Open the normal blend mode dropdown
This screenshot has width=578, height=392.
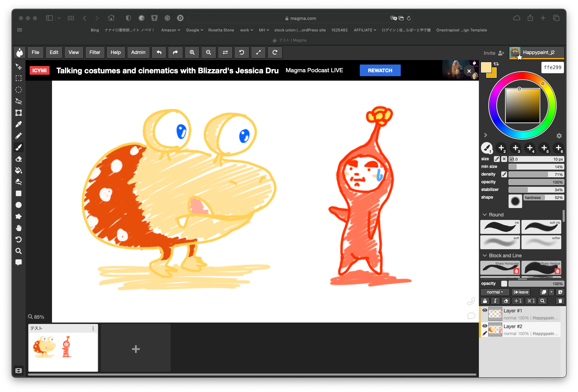pyautogui.click(x=495, y=292)
